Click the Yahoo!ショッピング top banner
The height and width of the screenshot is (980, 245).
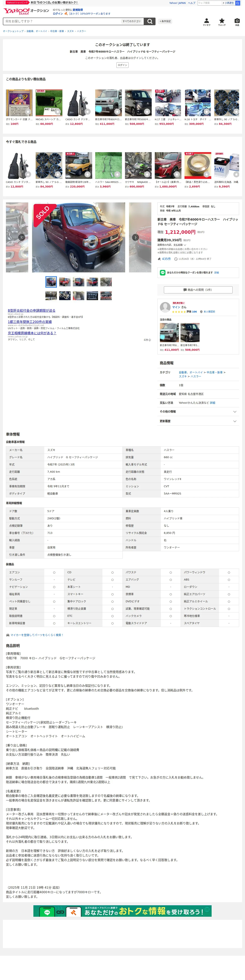click(x=42, y=3)
